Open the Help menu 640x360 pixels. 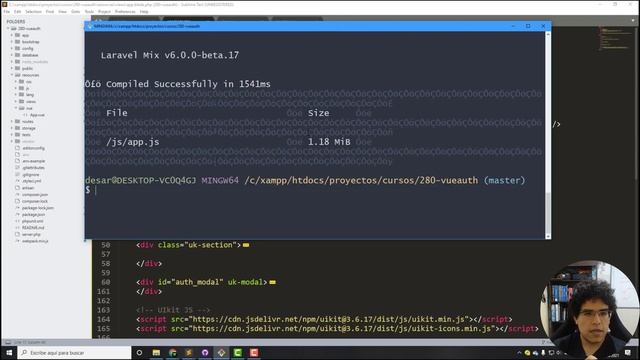(144, 11)
